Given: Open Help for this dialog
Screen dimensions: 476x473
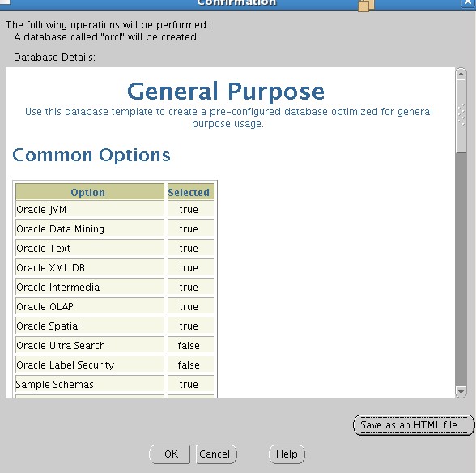Looking at the screenshot, I should point(287,454).
